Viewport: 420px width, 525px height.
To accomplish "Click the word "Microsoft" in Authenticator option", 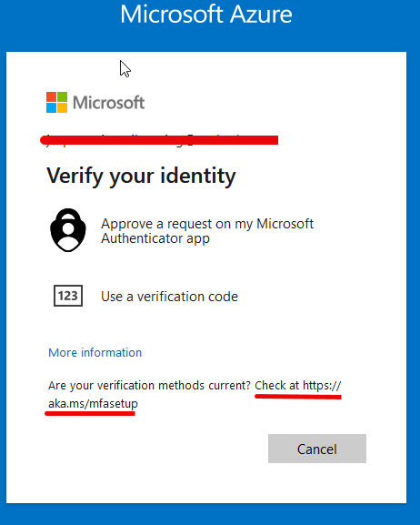I will [285, 224].
